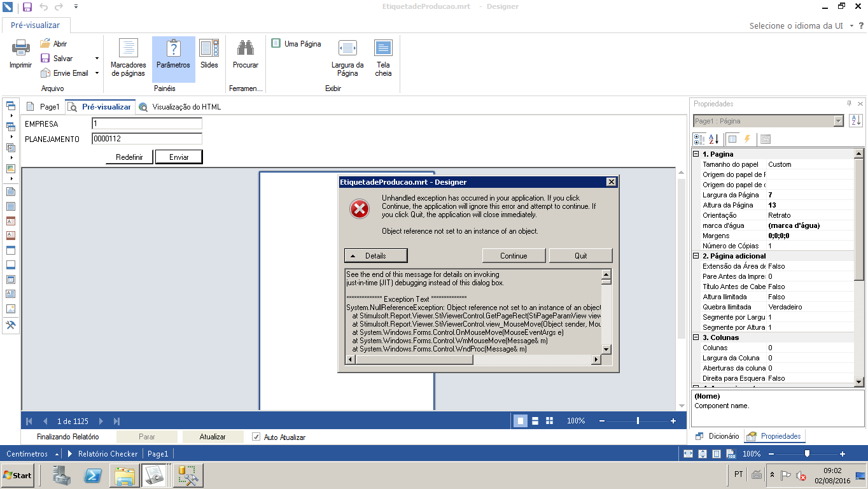The image size is (868, 489).
Task: Open the Centímetros units dropdown
Action: [32, 454]
